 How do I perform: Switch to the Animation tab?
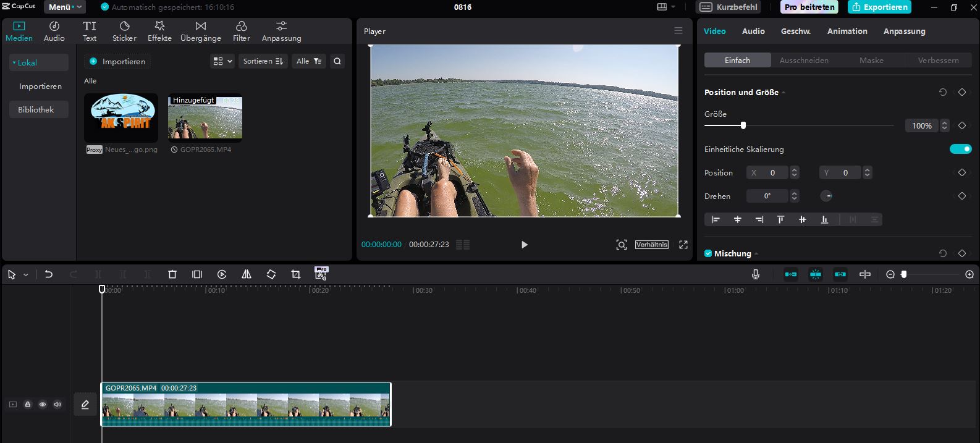coord(847,31)
